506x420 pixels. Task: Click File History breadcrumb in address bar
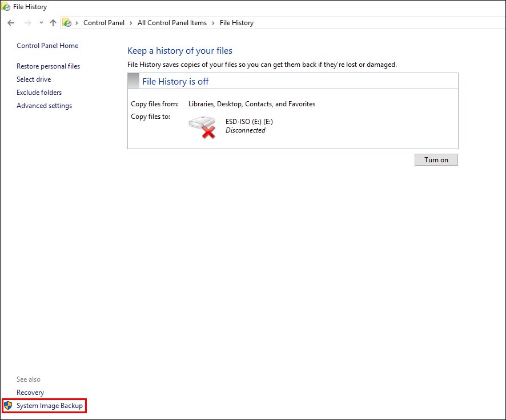coord(236,23)
